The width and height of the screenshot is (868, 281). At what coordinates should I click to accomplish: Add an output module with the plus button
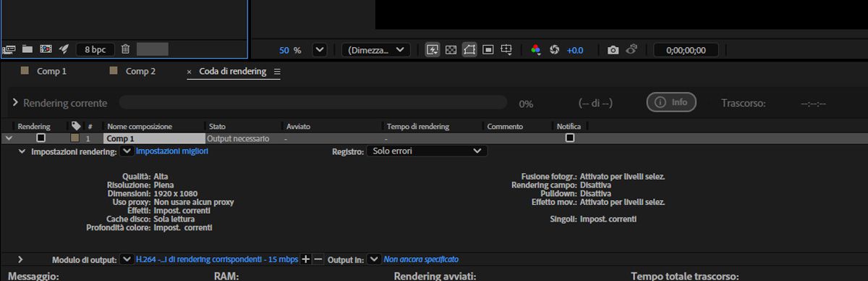305,259
